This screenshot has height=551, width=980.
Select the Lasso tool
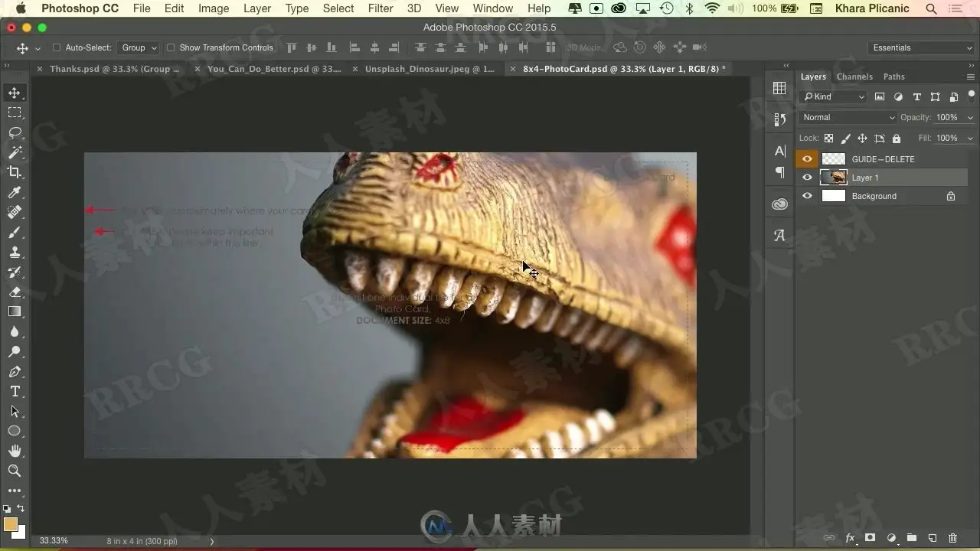pyautogui.click(x=15, y=132)
